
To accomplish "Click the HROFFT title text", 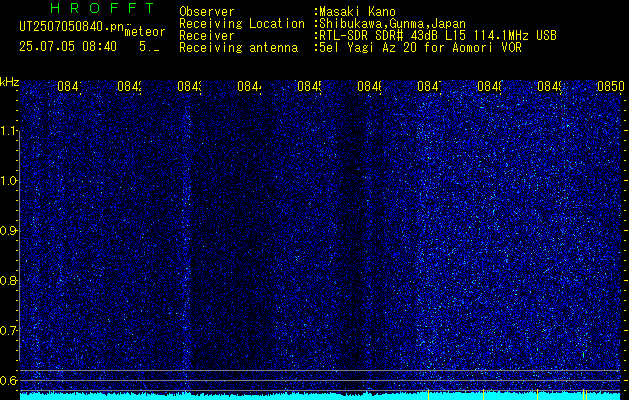I will pyautogui.click(x=102, y=8).
